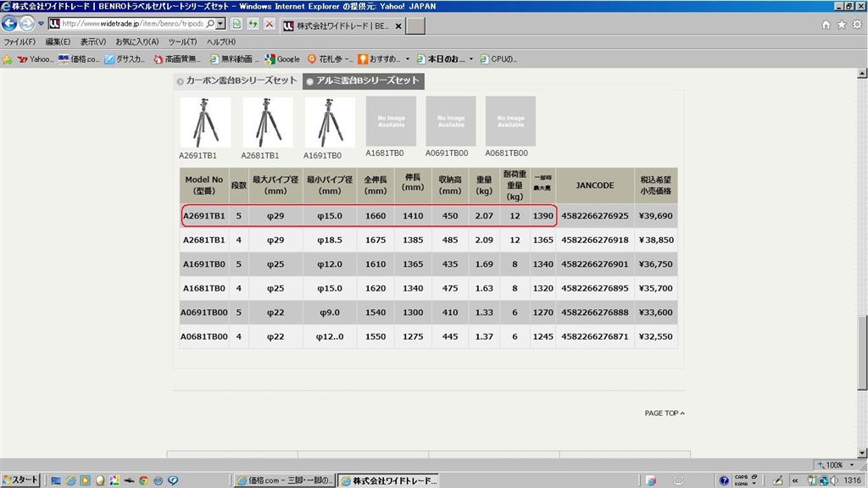Image resolution: width=868 pixels, height=488 pixels.
Task: Open the Google favorites bookmark
Action: (x=283, y=59)
